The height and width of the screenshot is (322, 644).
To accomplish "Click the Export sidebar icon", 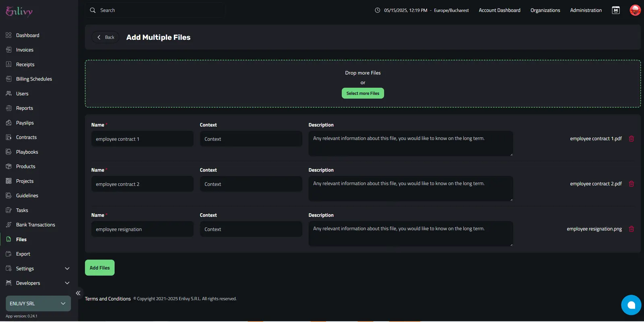I will tap(8, 254).
